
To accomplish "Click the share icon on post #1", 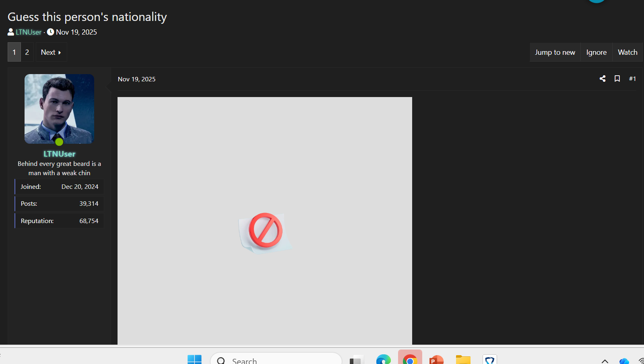I will [603, 79].
